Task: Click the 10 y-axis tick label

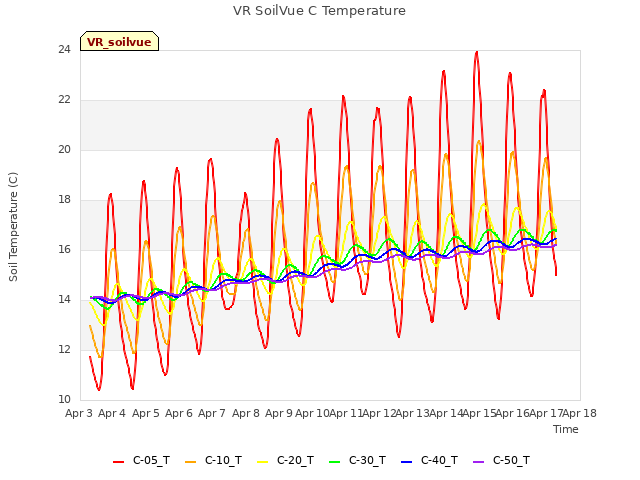Action: coord(64,400)
